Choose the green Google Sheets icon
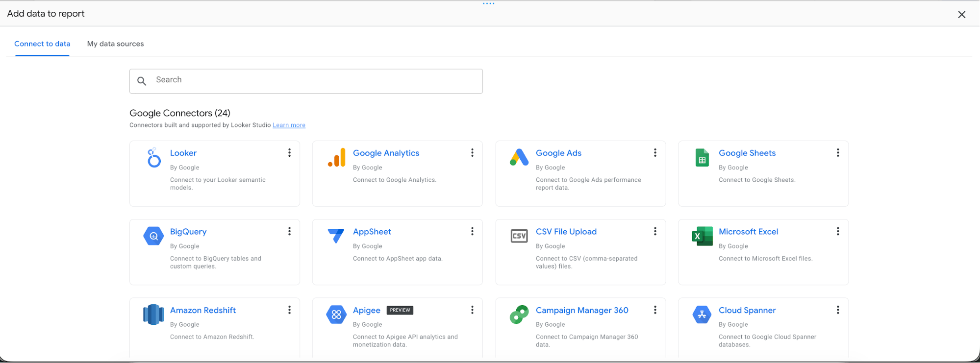 (x=702, y=158)
